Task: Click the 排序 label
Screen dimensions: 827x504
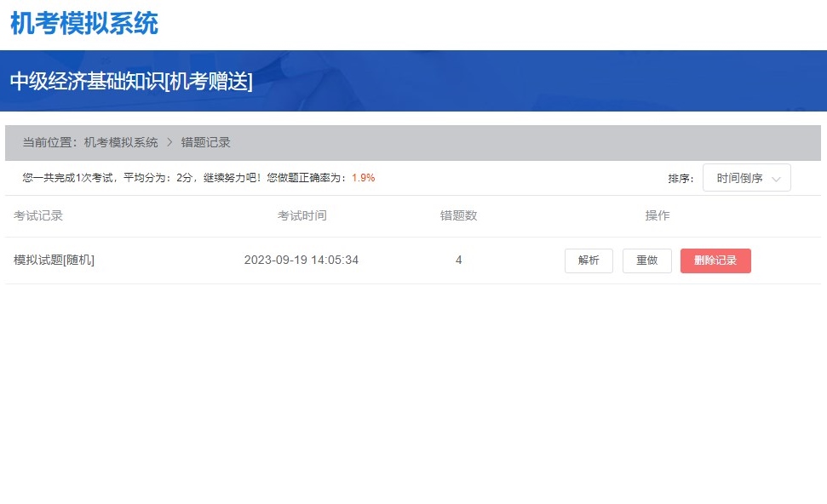Action: click(680, 179)
